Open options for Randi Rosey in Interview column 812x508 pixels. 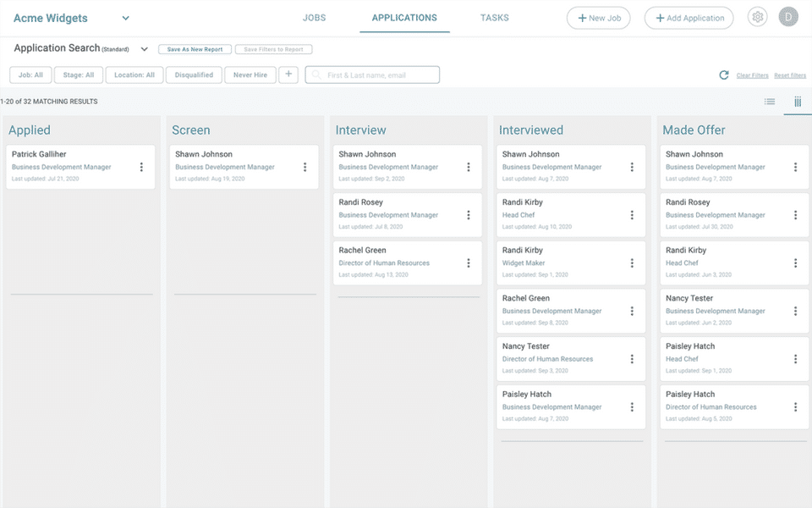tap(468, 215)
